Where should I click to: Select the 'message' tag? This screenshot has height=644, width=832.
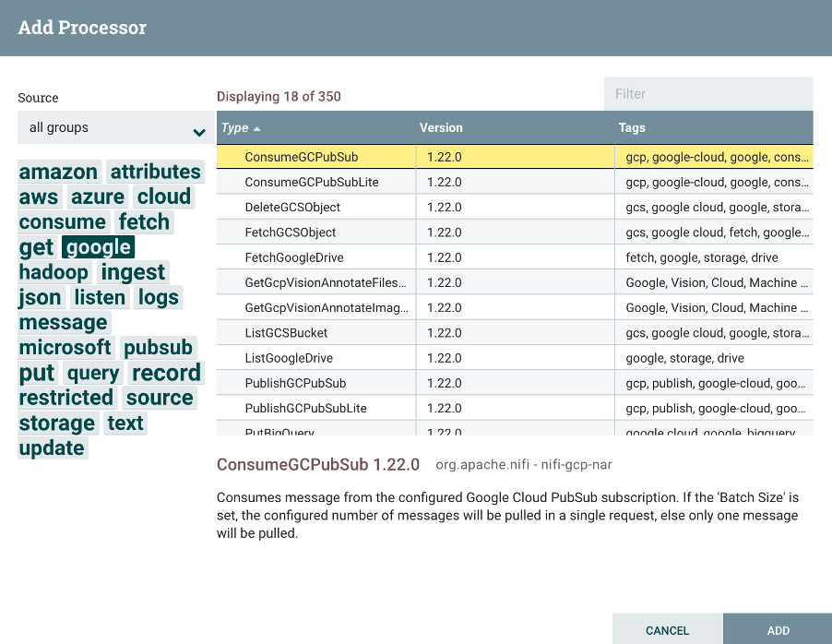tap(63, 323)
